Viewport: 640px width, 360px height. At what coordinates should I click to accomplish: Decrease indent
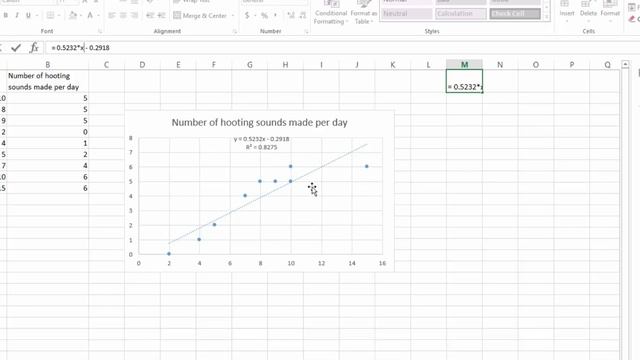(x=150, y=16)
